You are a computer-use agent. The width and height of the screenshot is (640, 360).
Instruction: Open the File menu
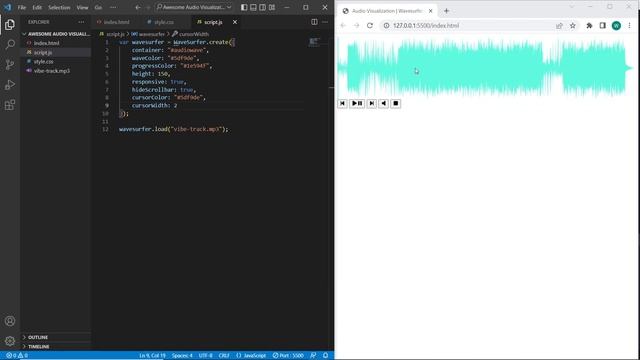pos(22,7)
